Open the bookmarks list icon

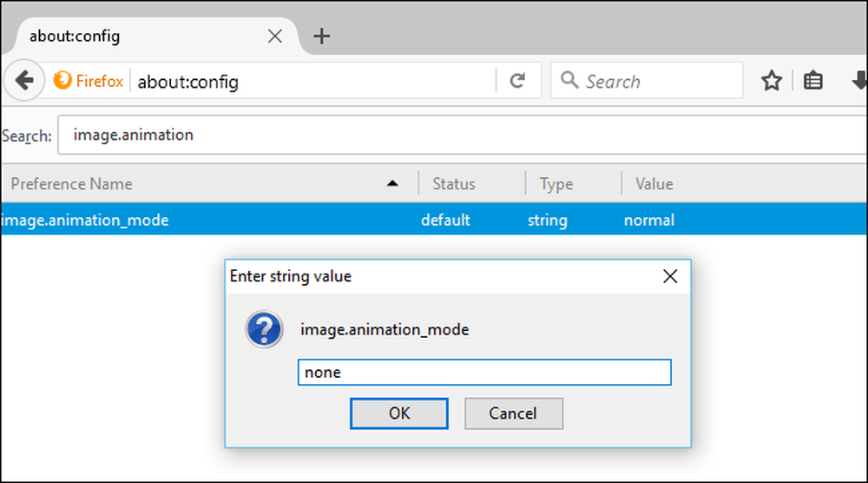pyautogui.click(x=812, y=81)
